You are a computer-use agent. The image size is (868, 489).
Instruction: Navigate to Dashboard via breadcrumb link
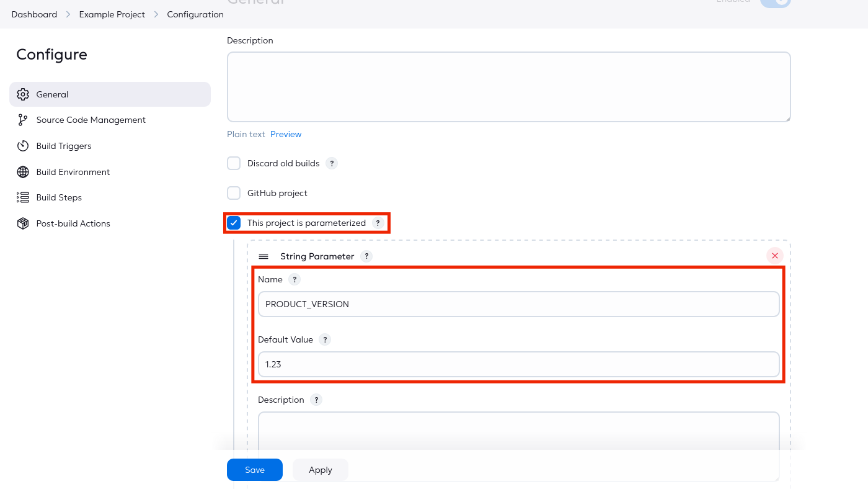[x=34, y=14]
